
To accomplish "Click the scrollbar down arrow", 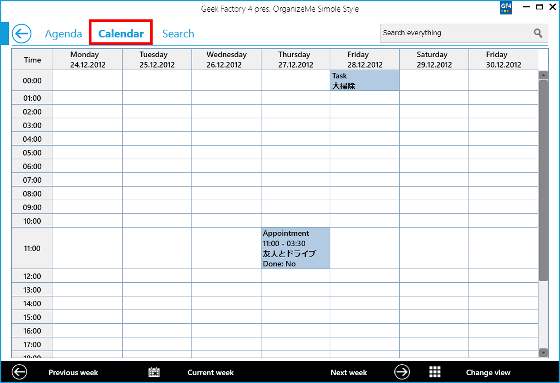I will coord(543,352).
